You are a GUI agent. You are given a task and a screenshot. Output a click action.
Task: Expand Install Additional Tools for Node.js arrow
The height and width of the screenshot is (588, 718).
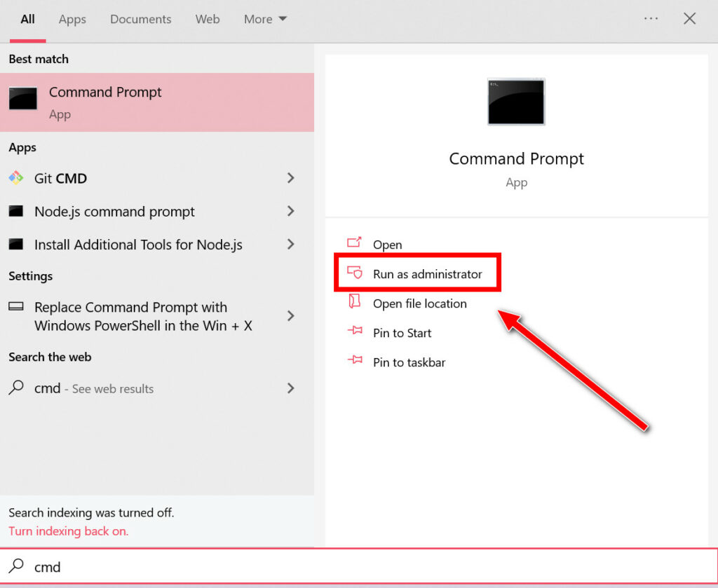point(291,245)
